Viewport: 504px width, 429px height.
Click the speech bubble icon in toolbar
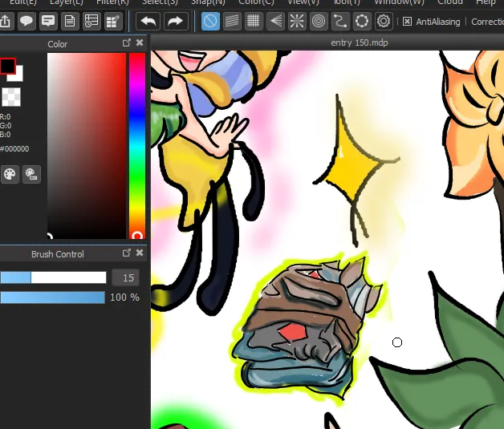pyautogui.click(x=26, y=22)
